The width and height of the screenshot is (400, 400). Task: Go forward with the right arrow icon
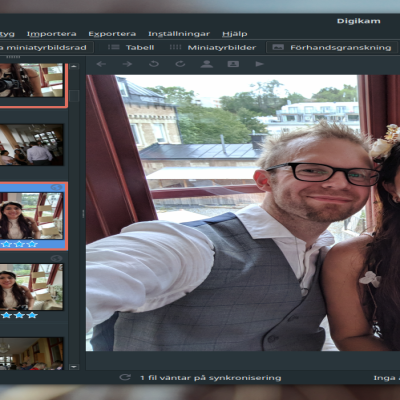coord(127,64)
